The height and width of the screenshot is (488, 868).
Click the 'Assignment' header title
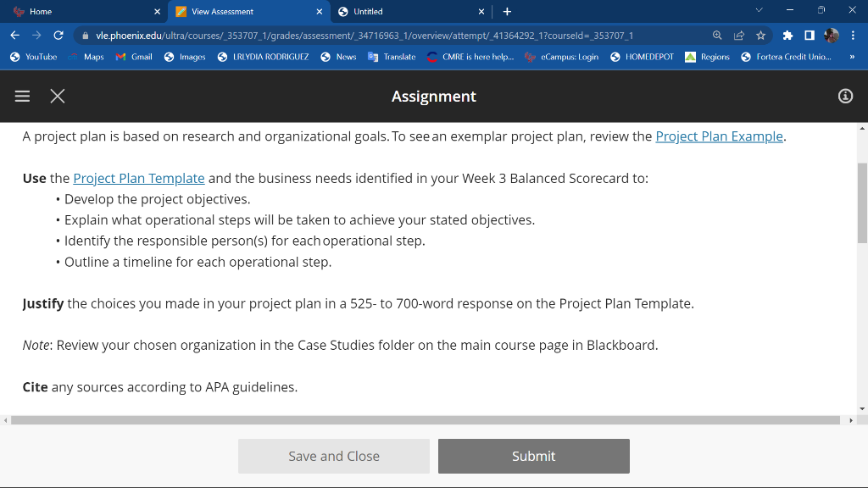[434, 97]
